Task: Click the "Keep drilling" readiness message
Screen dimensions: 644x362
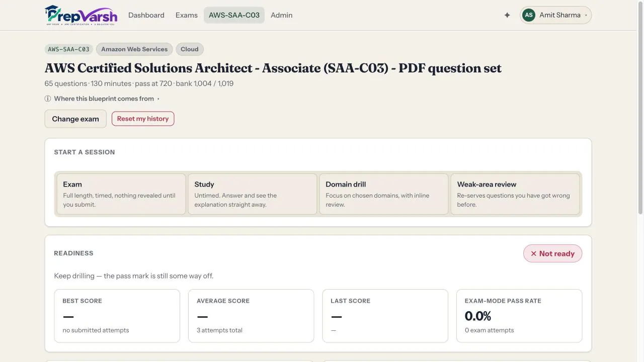Action: (x=134, y=276)
